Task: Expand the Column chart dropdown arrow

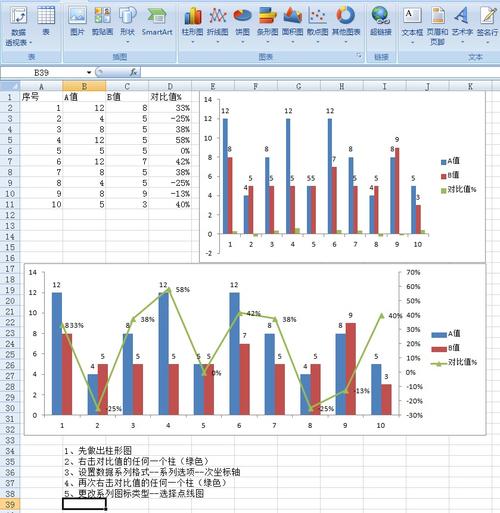Action: click(x=193, y=42)
